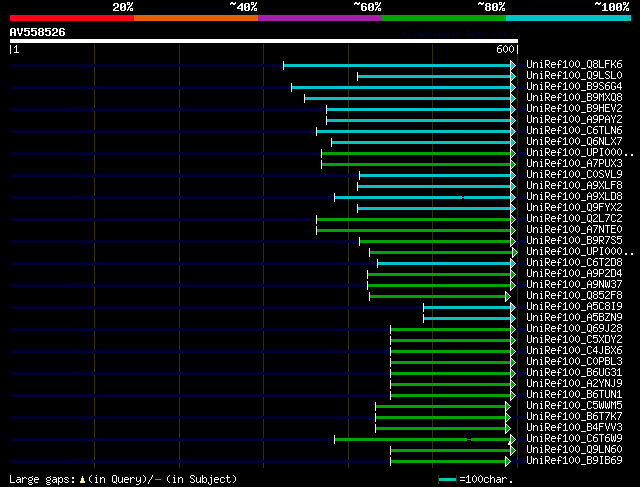Select label UniRef100_A2YNJ9

point(574,384)
